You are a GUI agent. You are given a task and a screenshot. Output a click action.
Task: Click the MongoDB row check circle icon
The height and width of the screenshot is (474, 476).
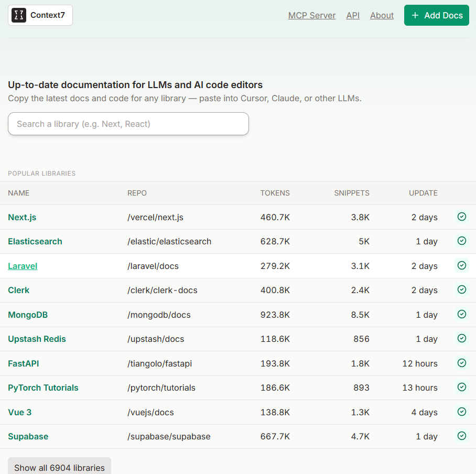tap(462, 314)
